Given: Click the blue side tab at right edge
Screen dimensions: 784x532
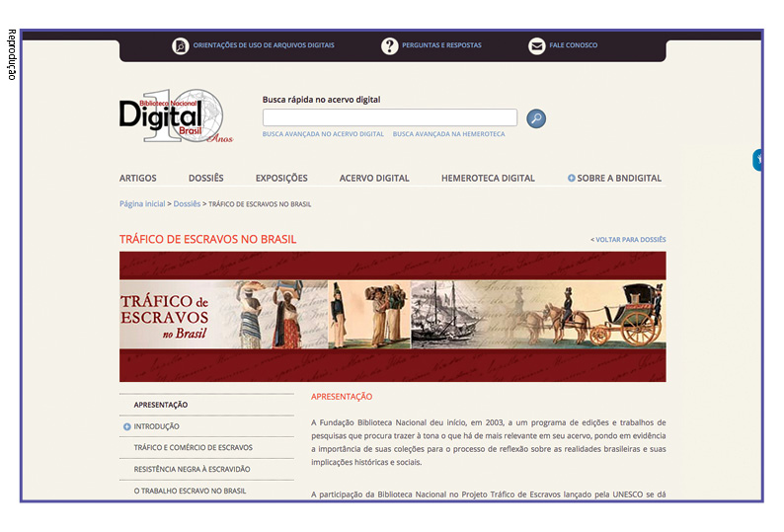Looking at the screenshot, I should point(757,159).
